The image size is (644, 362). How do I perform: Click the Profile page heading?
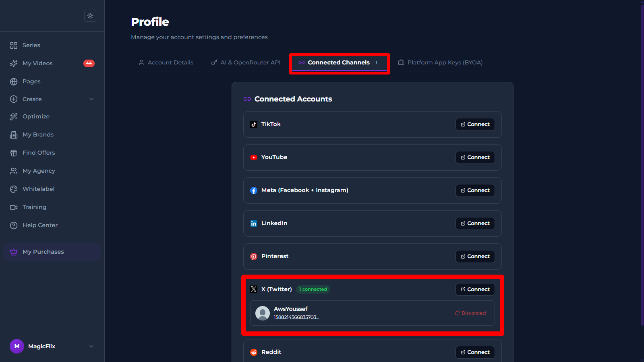click(x=150, y=22)
